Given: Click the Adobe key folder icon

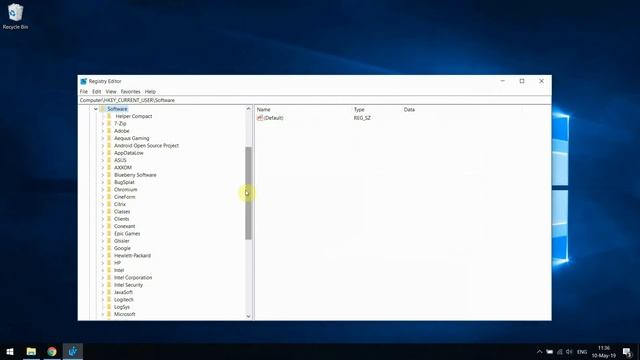Looking at the screenshot, I should click(109, 131).
